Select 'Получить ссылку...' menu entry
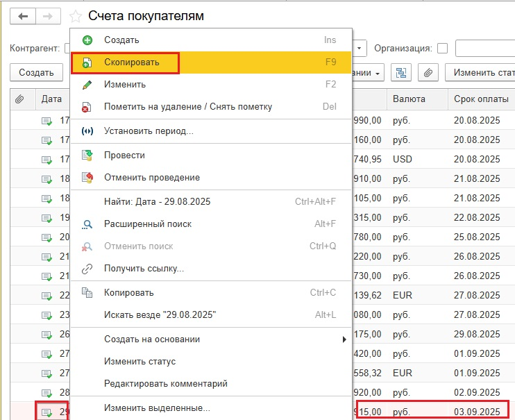 211,269
